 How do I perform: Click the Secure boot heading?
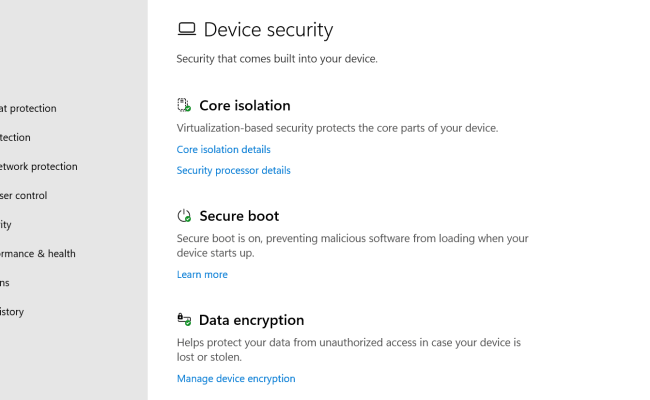click(239, 216)
